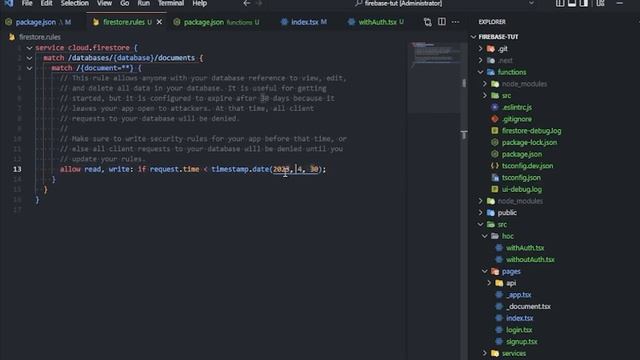Open the editor More Actions menu
The image size is (640, 360).
(x=456, y=22)
